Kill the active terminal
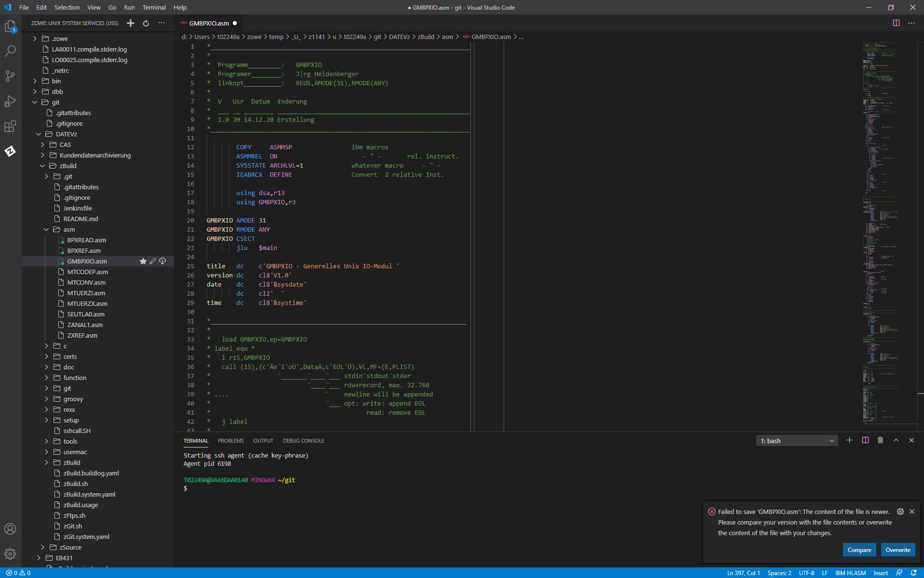Viewport: 924px width, 578px height. pyautogui.click(x=881, y=440)
